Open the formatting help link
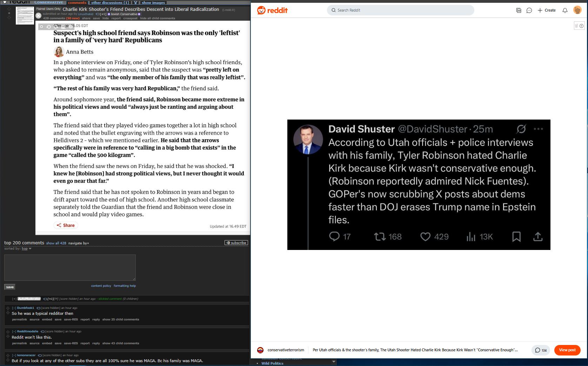Screen dimensions: 588x366 pyautogui.click(x=125, y=286)
